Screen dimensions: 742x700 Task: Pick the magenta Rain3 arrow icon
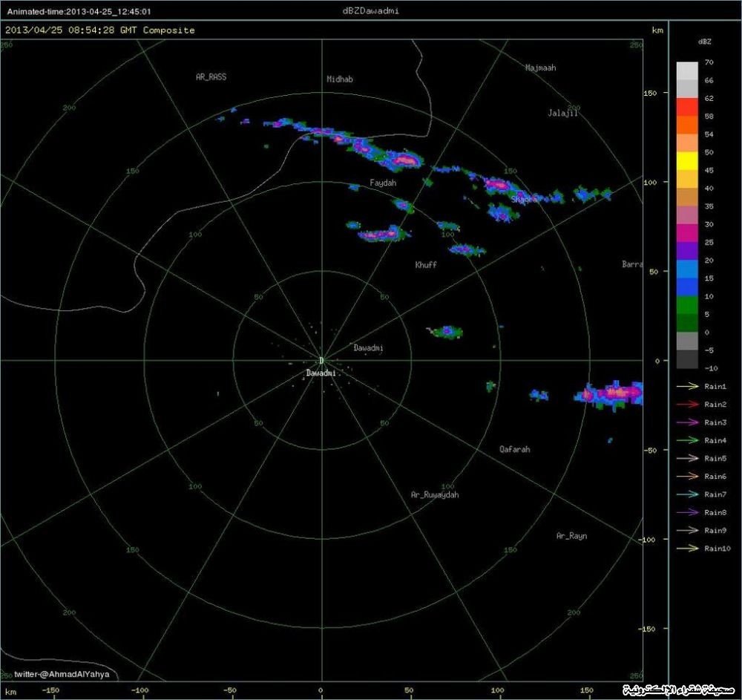pyautogui.click(x=688, y=422)
